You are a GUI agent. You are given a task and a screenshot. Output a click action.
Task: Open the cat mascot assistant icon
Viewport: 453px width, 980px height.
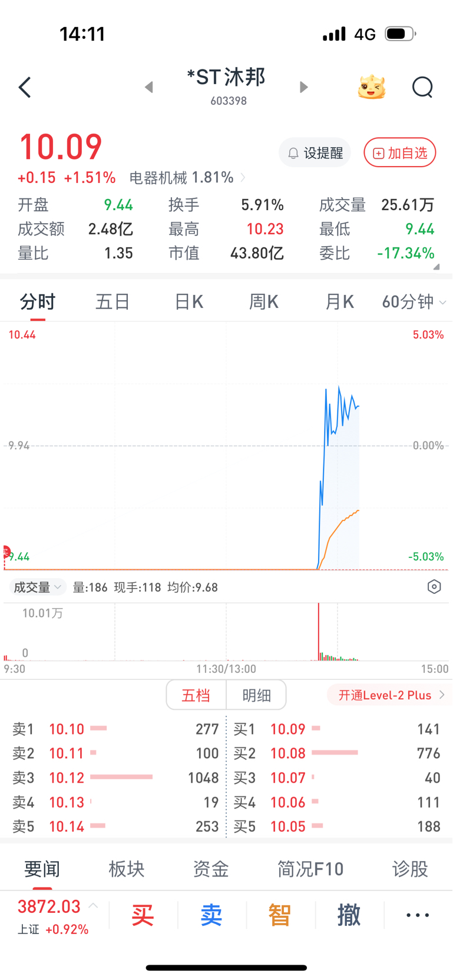point(372,87)
